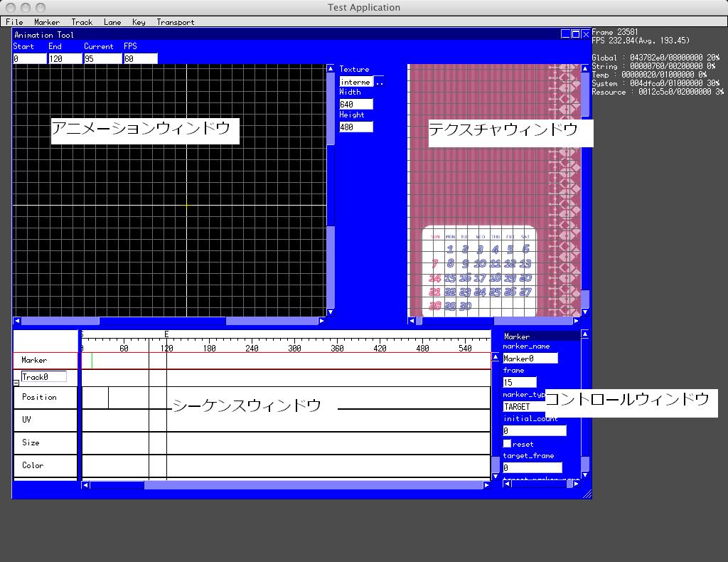Screen dimensions: 728x562
Task: Click the animation view scroll-left arrow
Action: coord(17,321)
